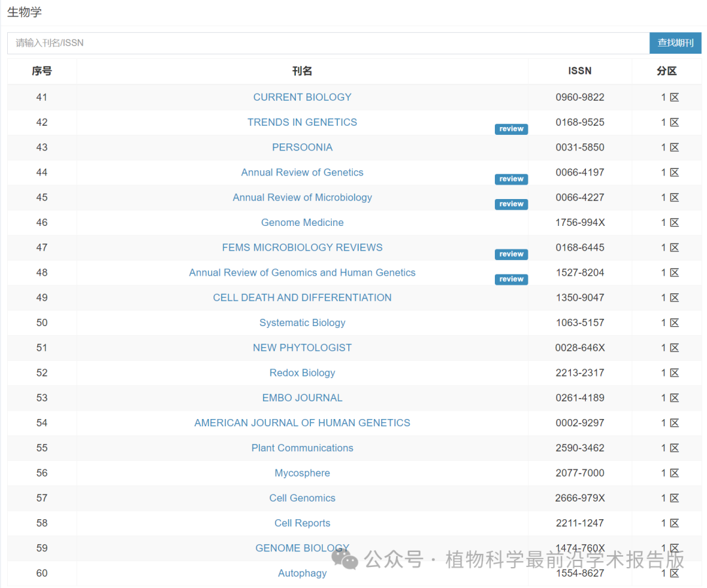The image size is (707, 588).
Task: Open the Cell Reports journal link
Action: pos(302,523)
